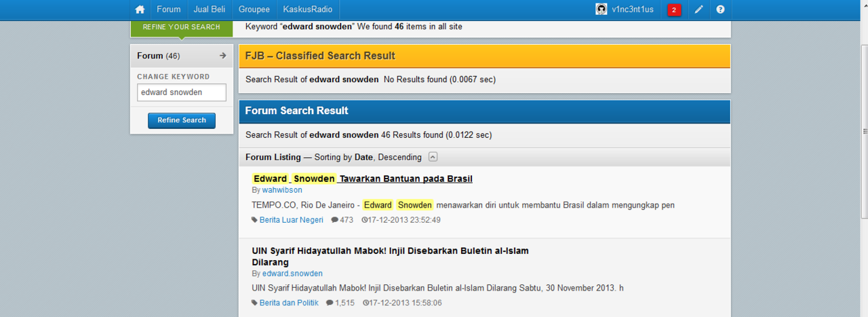The width and height of the screenshot is (868, 317).
Task: Click the user avatar icon
Action: coord(601,10)
